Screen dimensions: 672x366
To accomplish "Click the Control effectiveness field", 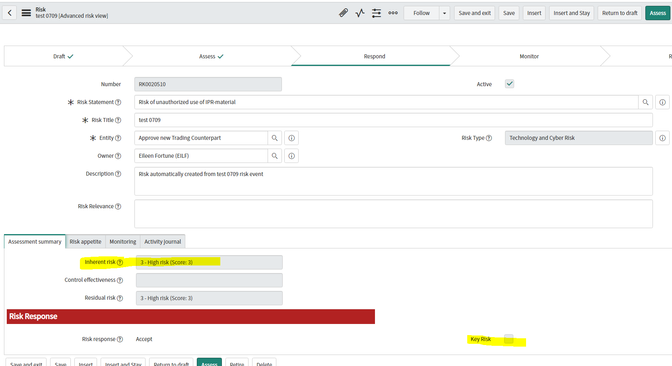I will pyautogui.click(x=209, y=280).
